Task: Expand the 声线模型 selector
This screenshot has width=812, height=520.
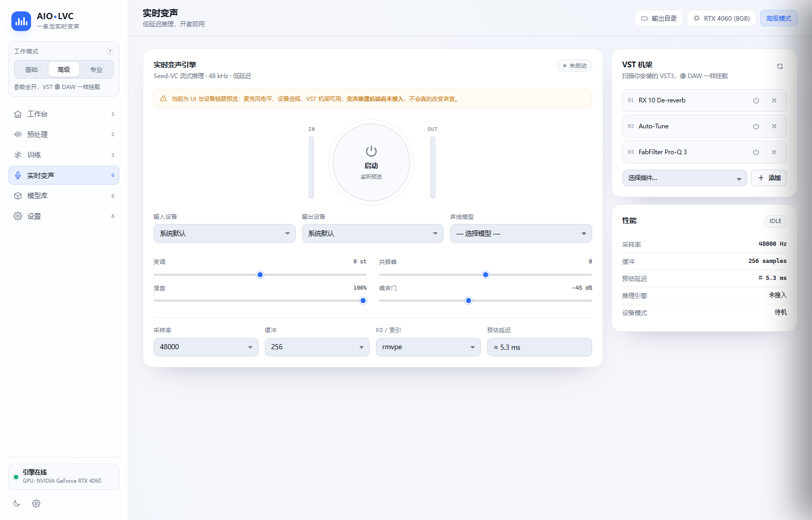Action: click(x=521, y=233)
